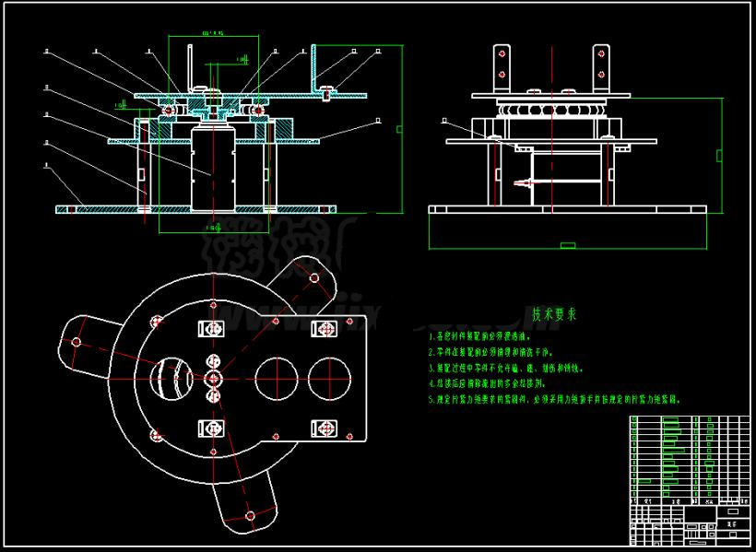Click requirement line 3 about 磕、碰、划伤和锈蚀
756x552 pixels.
pos(507,369)
